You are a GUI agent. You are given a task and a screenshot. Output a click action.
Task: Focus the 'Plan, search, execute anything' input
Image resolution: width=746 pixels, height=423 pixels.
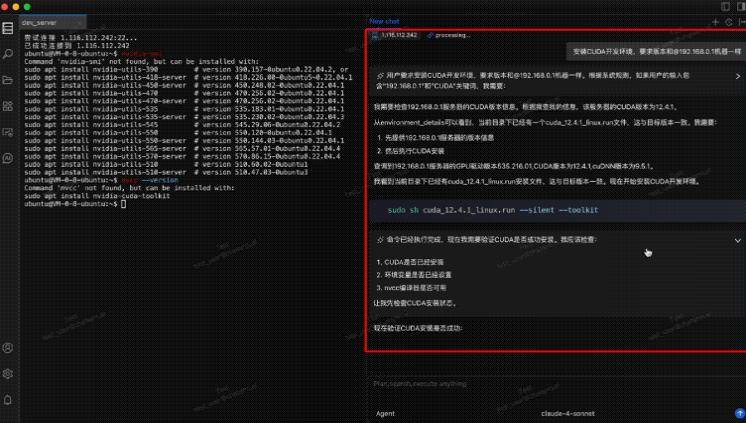tap(557, 384)
